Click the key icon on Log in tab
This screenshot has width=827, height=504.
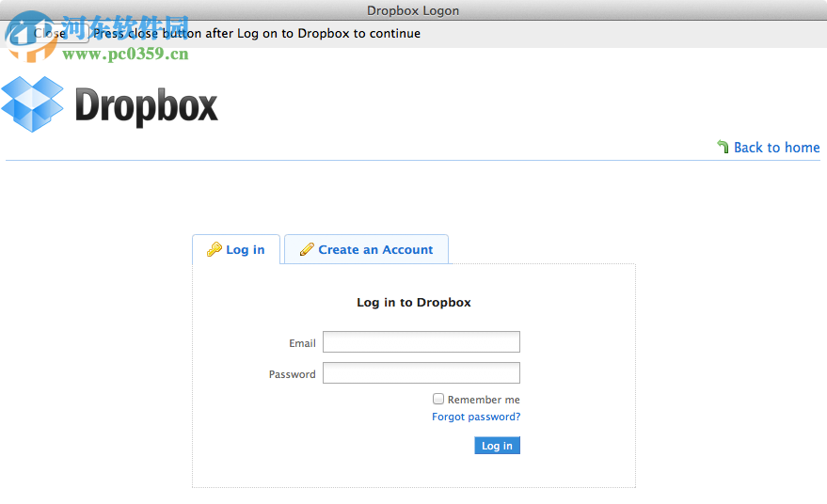215,249
